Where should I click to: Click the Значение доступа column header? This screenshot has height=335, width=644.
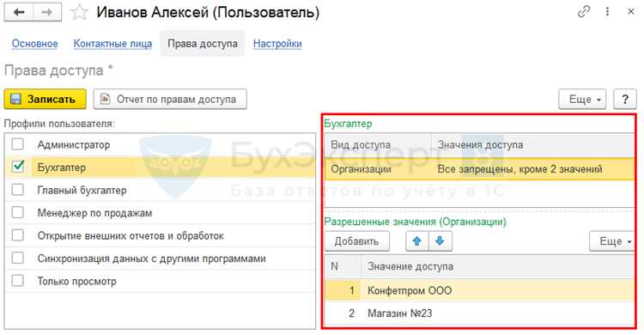[x=498, y=266]
